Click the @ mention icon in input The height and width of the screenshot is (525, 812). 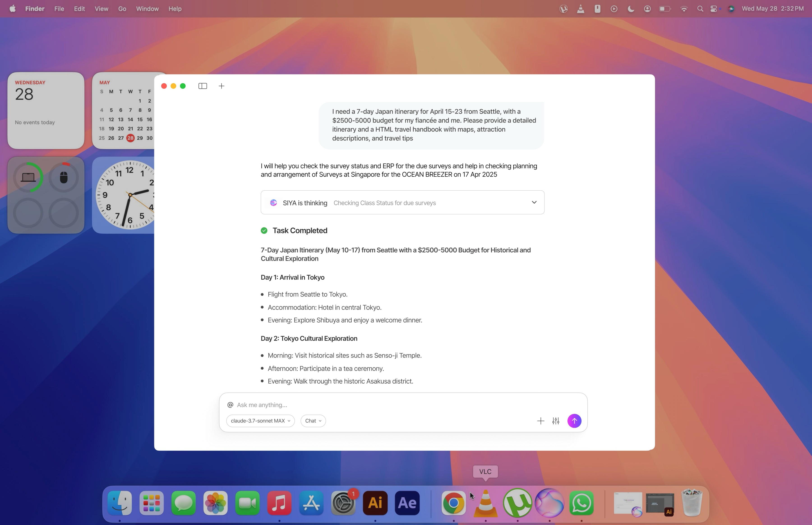[231, 405]
